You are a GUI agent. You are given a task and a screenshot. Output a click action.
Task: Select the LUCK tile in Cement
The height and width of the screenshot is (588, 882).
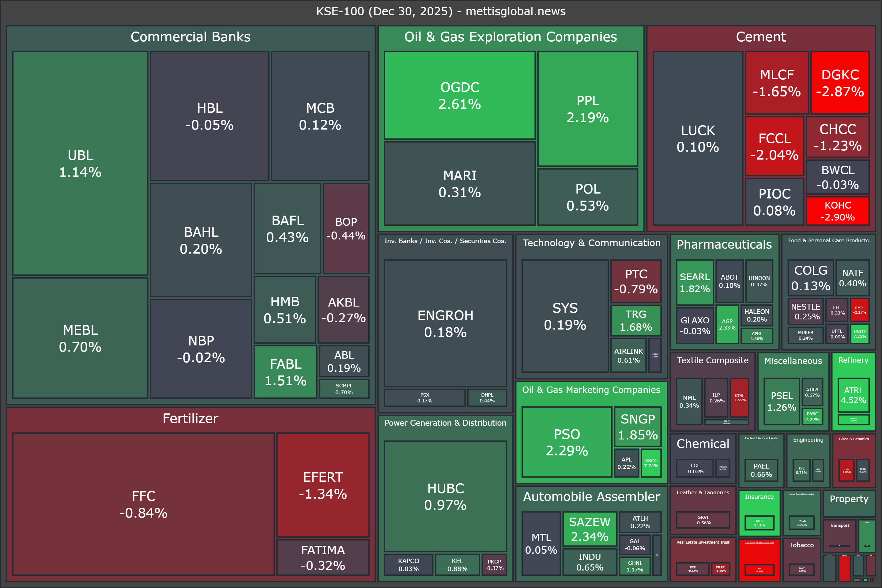point(698,138)
